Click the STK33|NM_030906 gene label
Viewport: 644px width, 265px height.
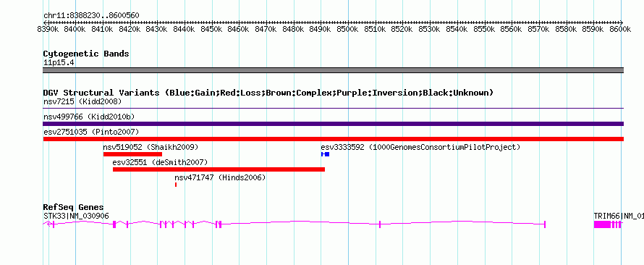tap(76, 216)
